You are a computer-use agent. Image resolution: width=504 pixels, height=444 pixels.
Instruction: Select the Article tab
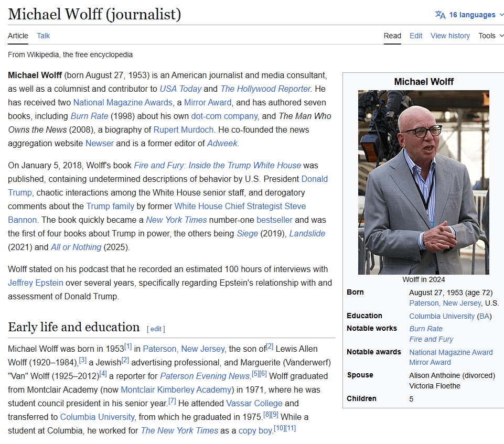point(18,36)
